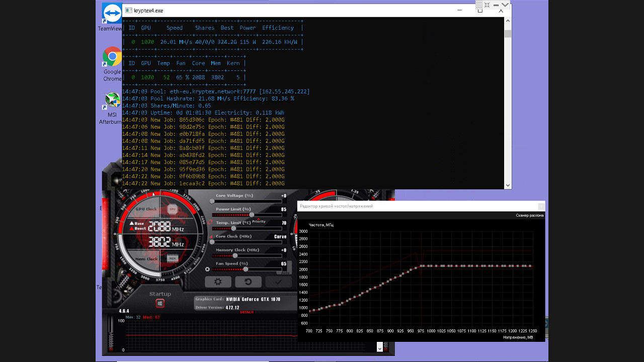
Task: Click the MEM chip icon in the gauge
Action: pos(172,258)
